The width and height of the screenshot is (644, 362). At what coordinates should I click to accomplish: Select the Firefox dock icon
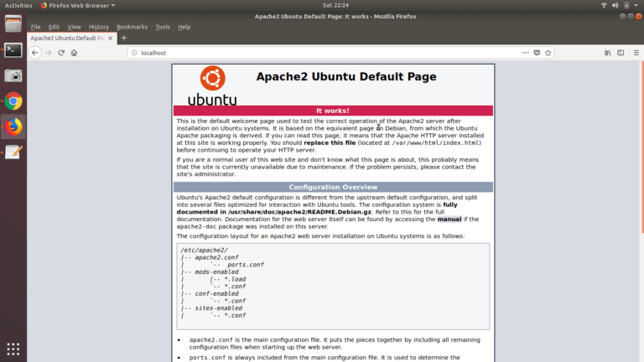coord(13,127)
